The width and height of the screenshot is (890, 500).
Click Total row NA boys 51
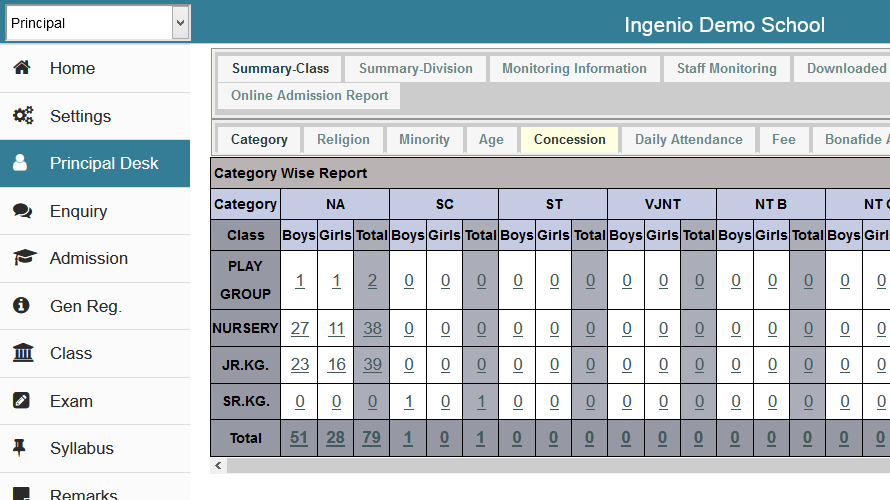click(x=299, y=438)
